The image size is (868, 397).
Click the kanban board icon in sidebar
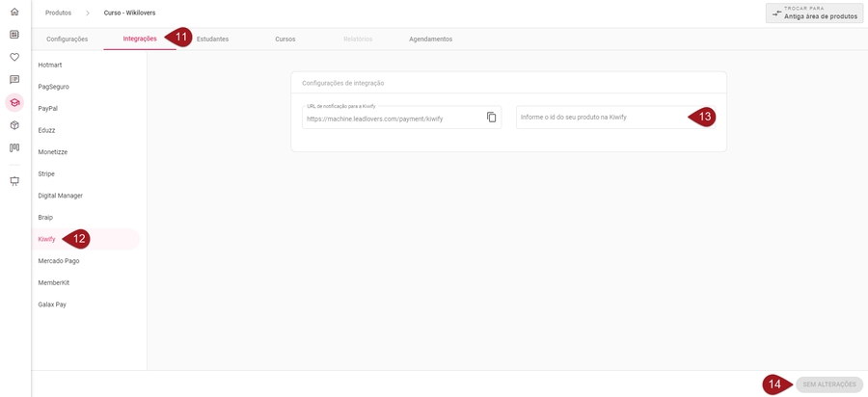(x=14, y=148)
